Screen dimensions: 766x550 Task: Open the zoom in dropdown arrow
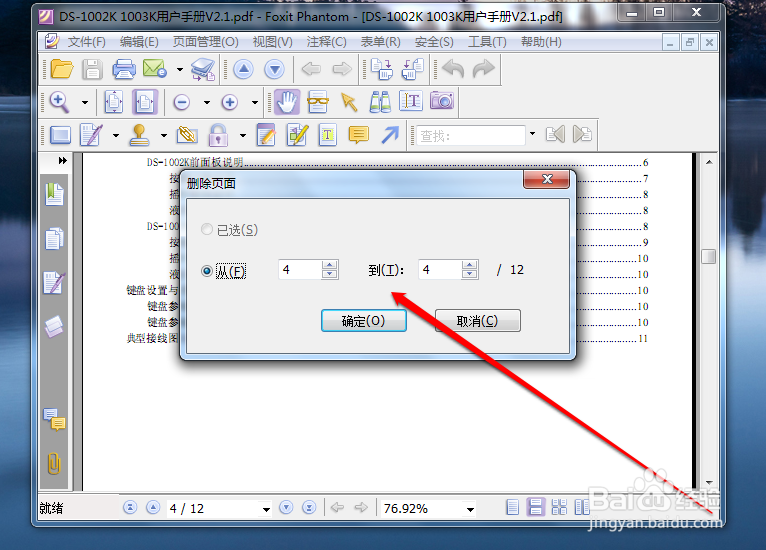click(x=255, y=103)
